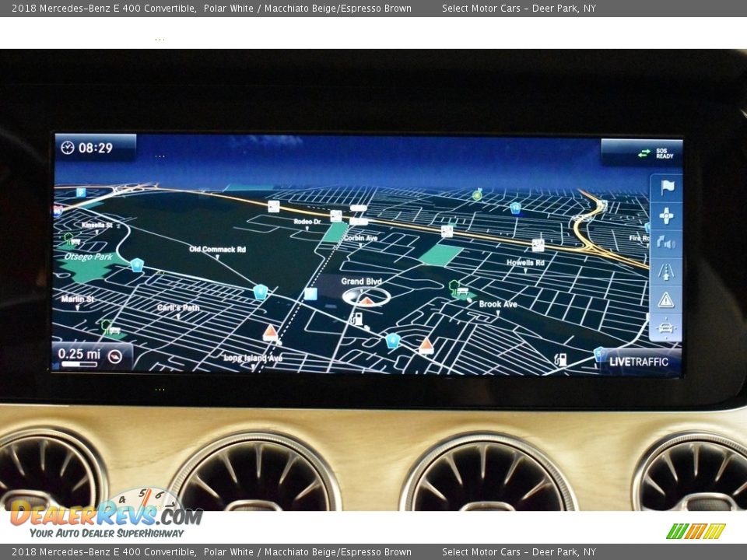Tap the blue route marker ending Old Commack Rd

(x=260, y=292)
